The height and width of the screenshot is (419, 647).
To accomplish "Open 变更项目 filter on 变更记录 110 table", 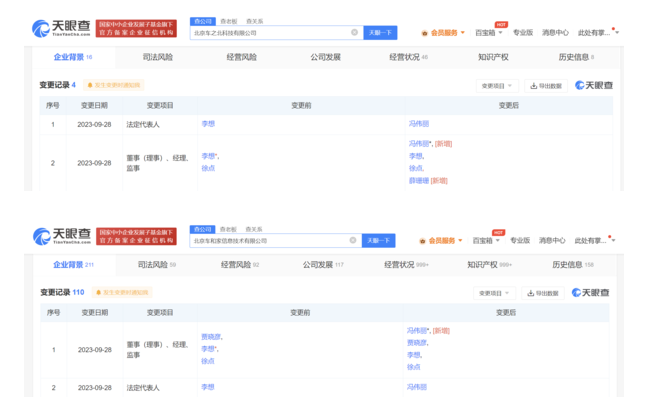I will pyautogui.click(x=494, y=293).
